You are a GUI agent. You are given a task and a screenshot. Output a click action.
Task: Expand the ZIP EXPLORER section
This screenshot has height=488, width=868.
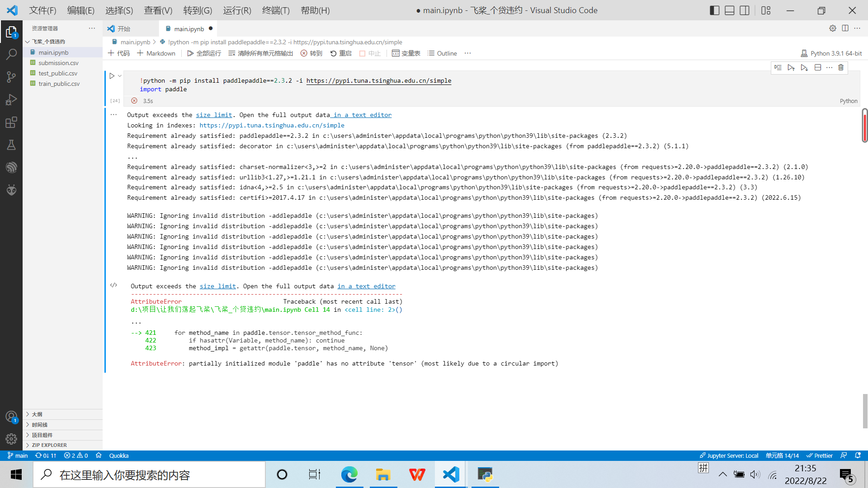62,445
